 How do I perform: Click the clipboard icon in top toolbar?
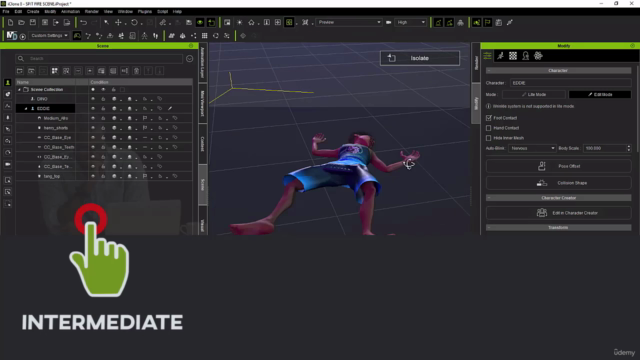[498, 22]
